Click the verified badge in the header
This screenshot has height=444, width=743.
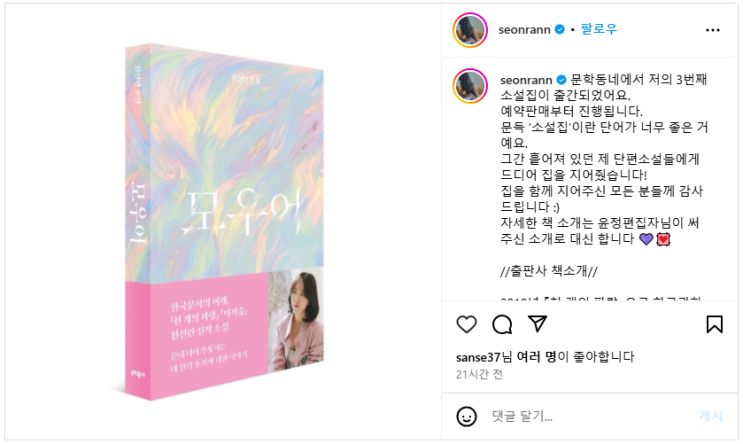click(x=560, y=29)
